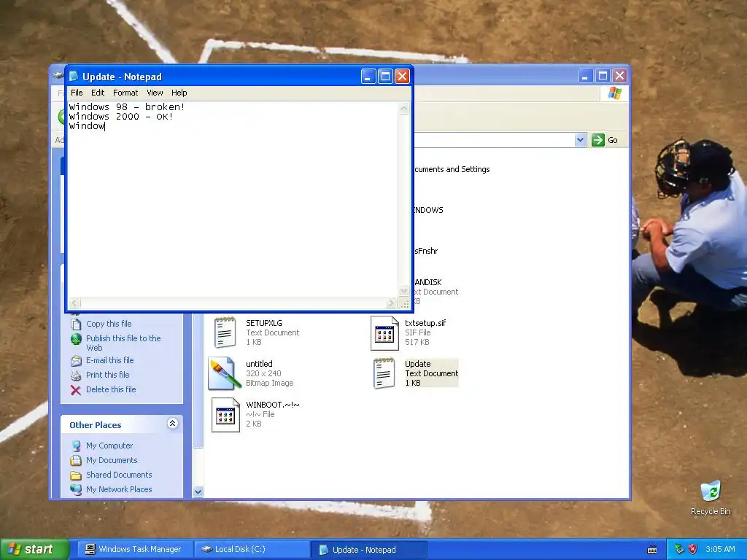Click the untitled file name

(x=259, y=365)
